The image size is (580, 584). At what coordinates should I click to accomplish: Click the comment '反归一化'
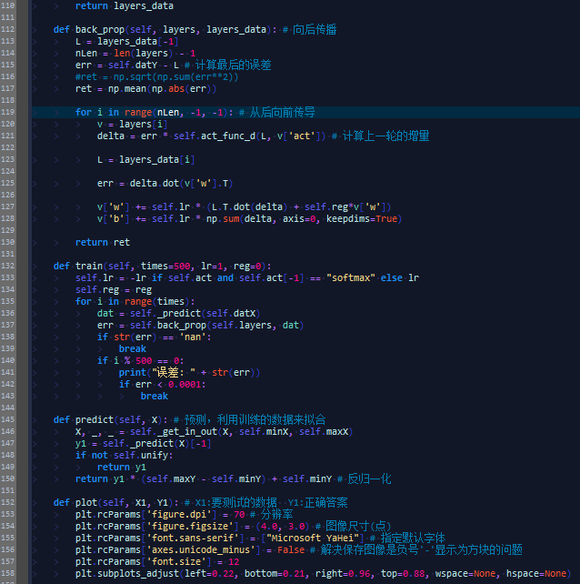point(369,479)
